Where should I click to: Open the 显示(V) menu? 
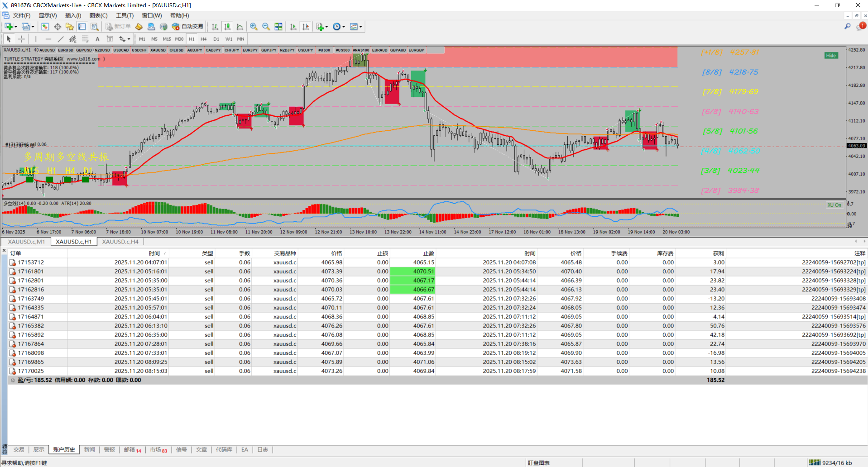click(48, 15)
